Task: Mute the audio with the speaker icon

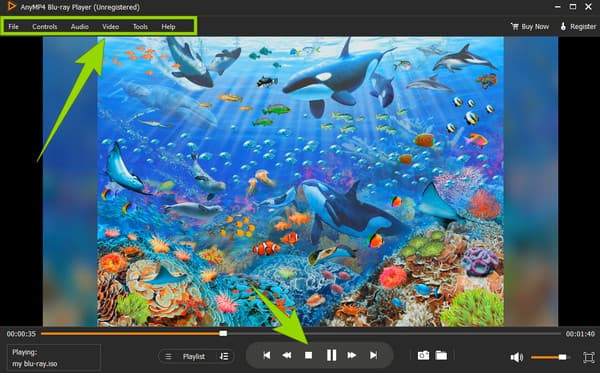Action: pos(517,357)
